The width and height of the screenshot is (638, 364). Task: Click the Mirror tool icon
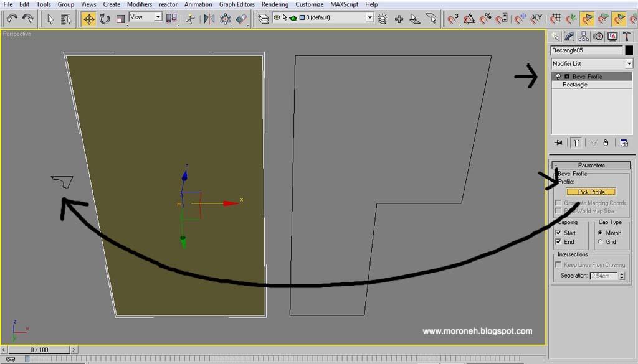click(209, 19)
